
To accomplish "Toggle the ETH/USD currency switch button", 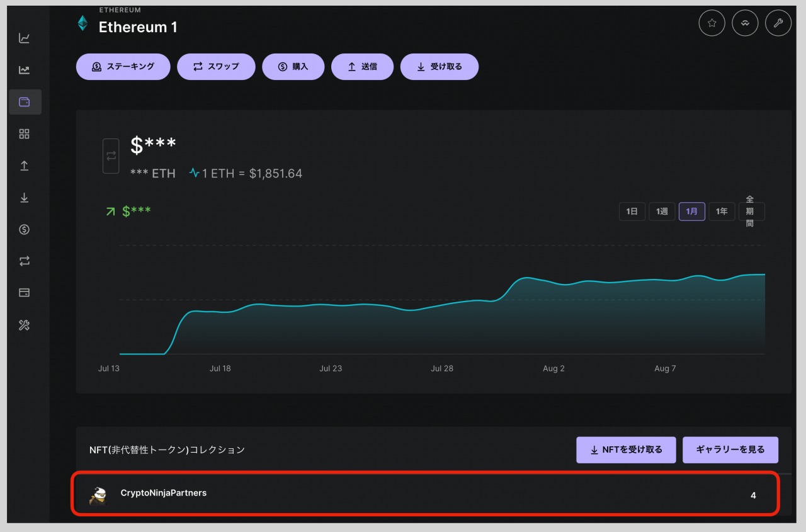I will 111,156.
